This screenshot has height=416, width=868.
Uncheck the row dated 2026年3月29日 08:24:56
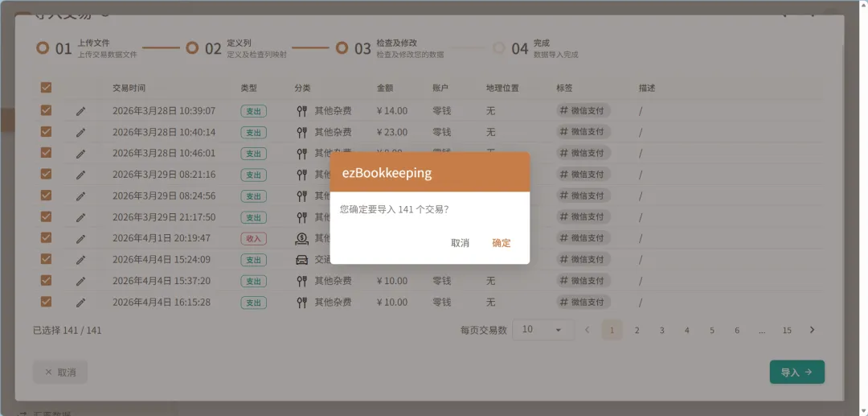click(x=46, y=196)
